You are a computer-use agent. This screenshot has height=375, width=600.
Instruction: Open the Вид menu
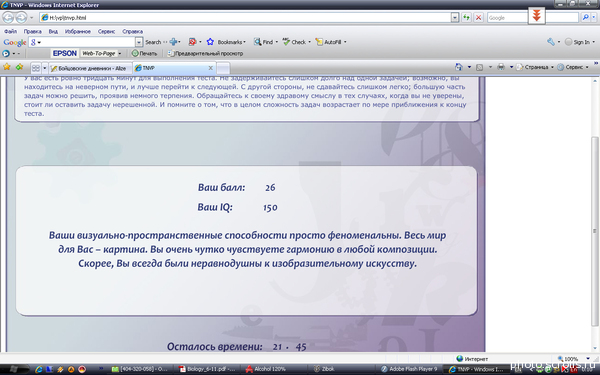pyautogui.click(x=53, y=31)
